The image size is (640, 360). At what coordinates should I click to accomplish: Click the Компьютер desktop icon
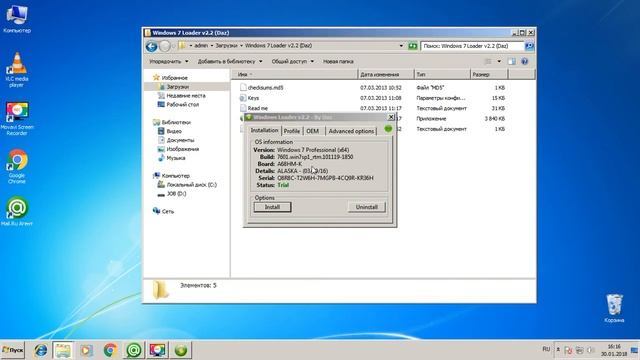pos(17,19)
